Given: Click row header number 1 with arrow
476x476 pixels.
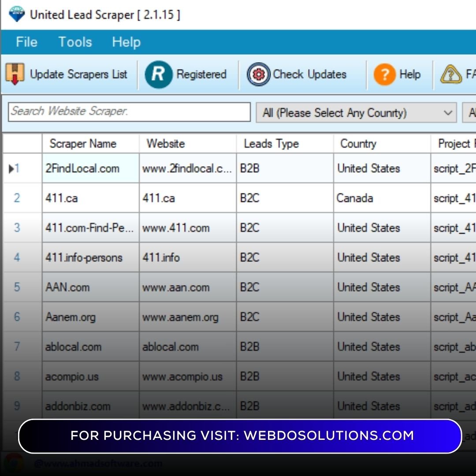Looking at the screenshot, I should (22, 168).
